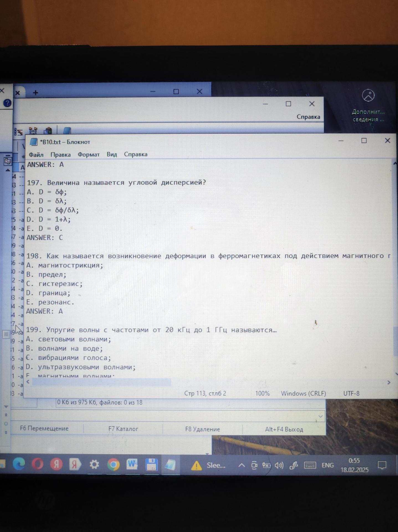Viewport: 398px width, 532px height.
Task: Click 'UTF-8' encoding in Notepad status bar
Action: tap(351, 393)
